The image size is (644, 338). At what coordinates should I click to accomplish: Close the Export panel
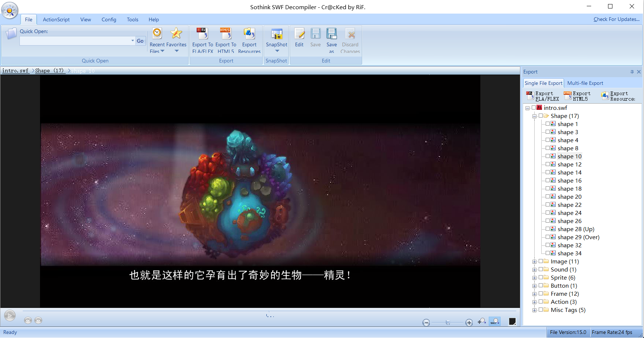click(639, 72)
